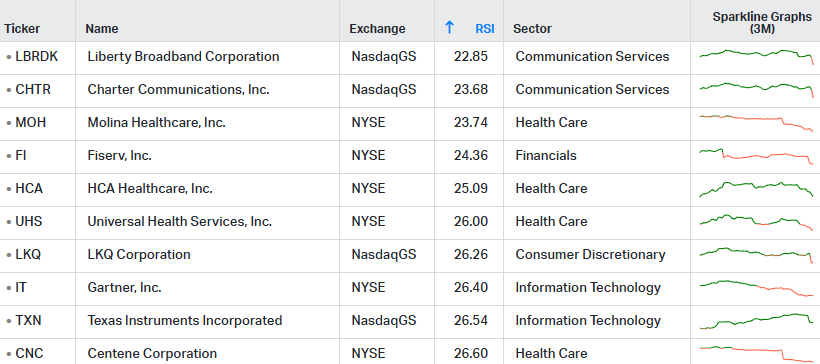Screen dimensions: 820x364
Task: Click the Sparkline Graphs (3M) header
Action: (x=762, y=23)
